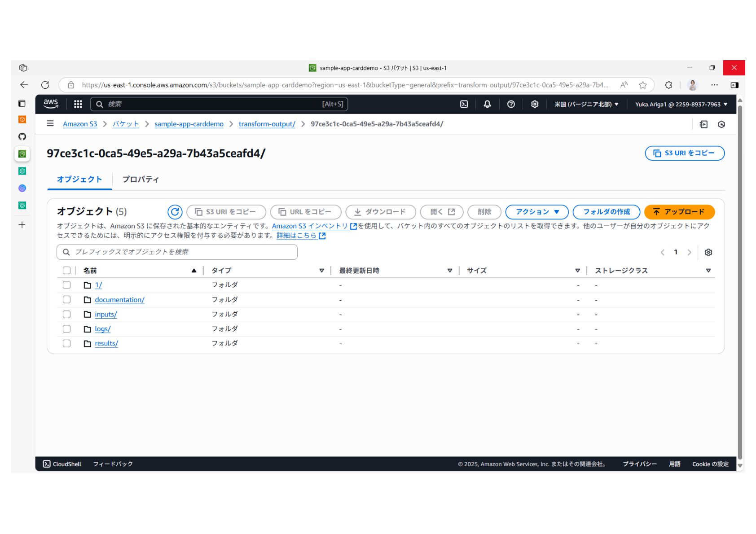Open Amazon S3 インベントリ link
This screenshot has height=534, width=756.
coord(314,226)
